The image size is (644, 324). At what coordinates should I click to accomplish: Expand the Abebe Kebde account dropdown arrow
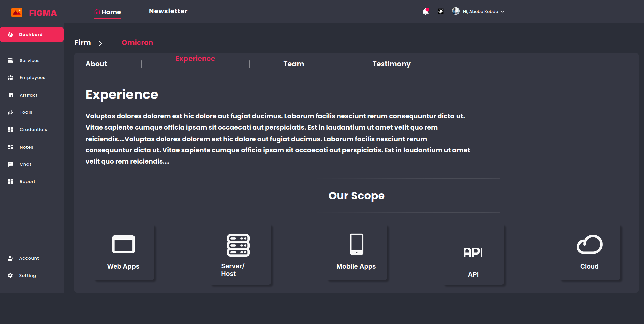pos(502,11)
